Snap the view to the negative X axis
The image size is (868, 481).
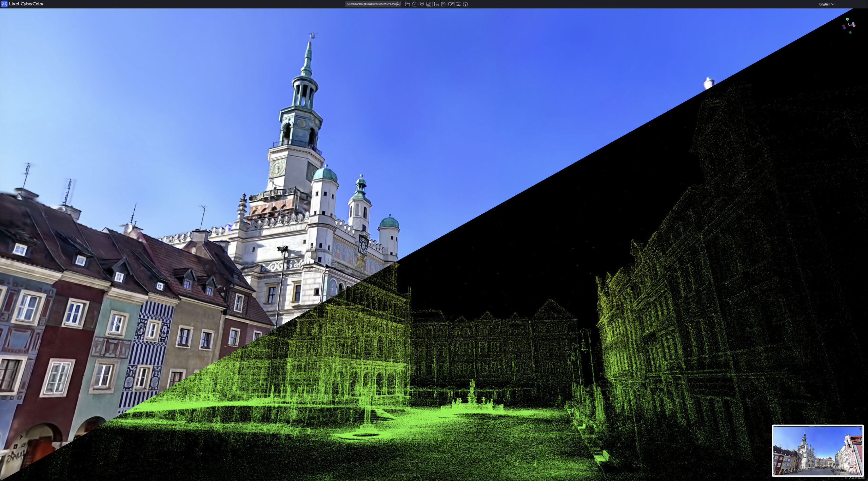(844, 26)
